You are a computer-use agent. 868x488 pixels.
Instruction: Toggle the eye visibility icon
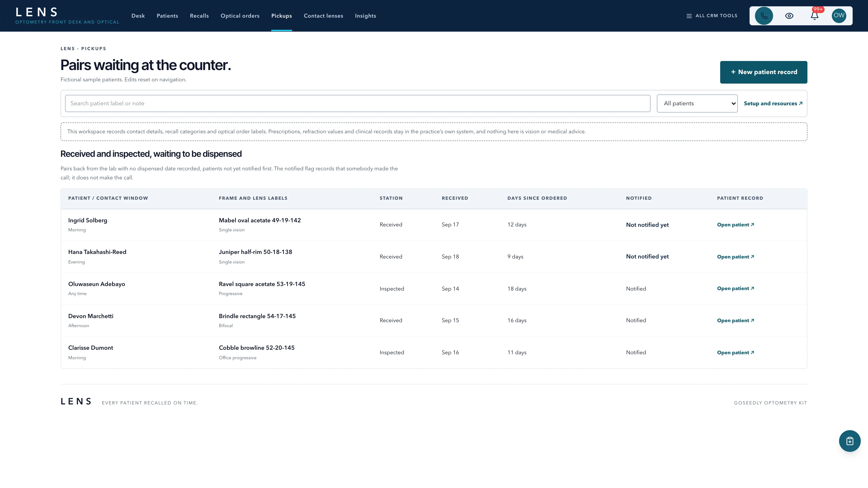point(789,16)
